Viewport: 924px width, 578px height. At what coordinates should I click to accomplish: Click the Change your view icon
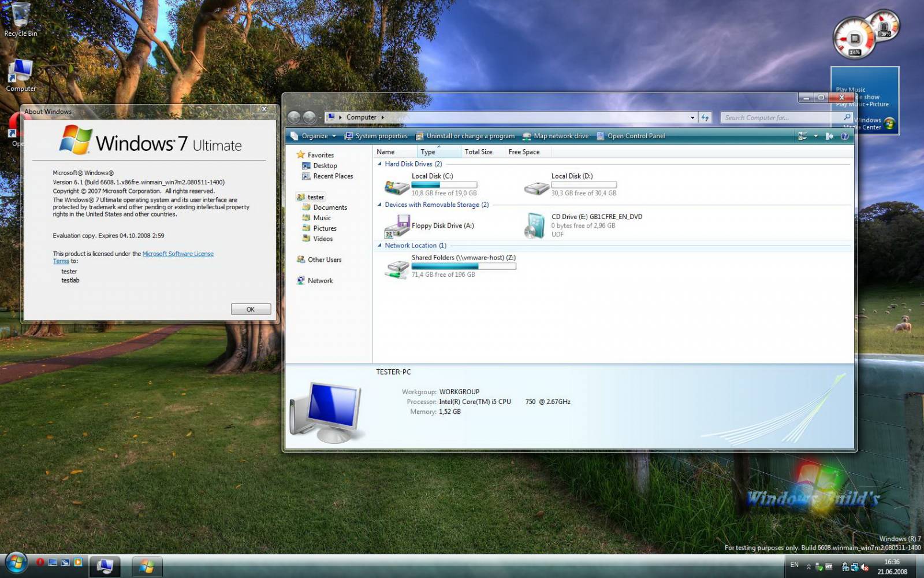[x=802, y=136]
